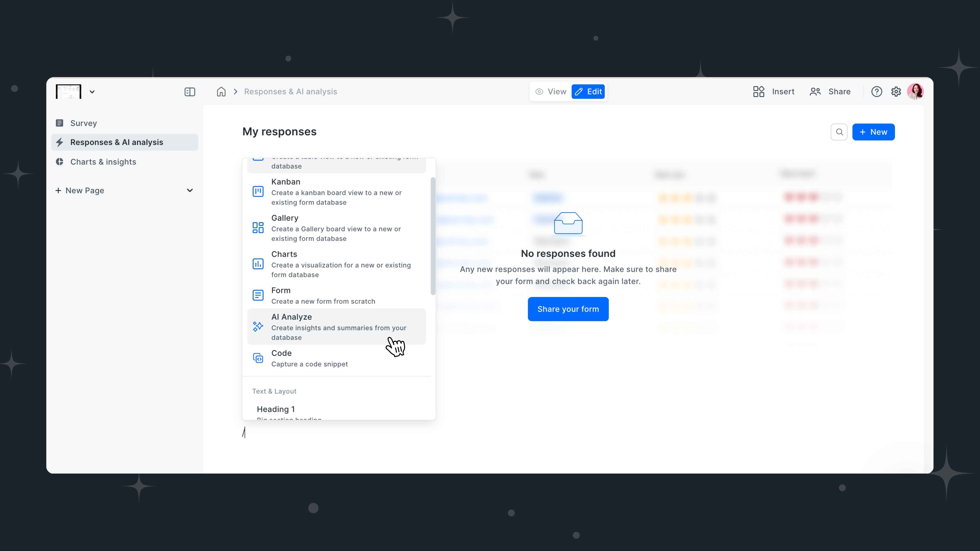The image size is (980, 551).
Task: Open the user profile avatar
Action: point(915,92)
